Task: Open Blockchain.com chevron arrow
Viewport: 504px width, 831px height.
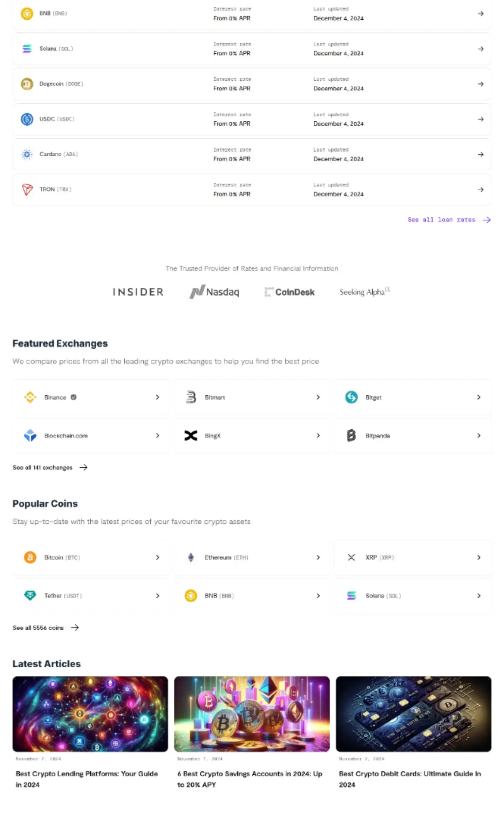Action: pos(157,436)
